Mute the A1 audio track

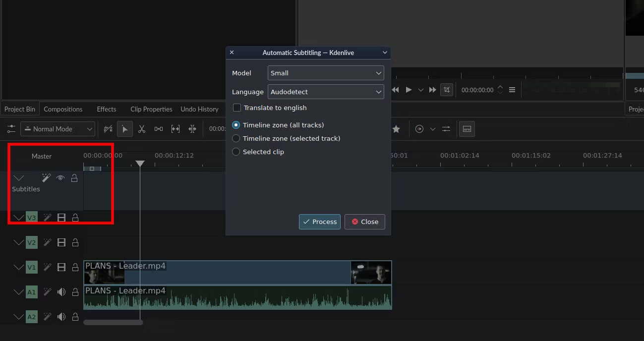pos(61,292)
